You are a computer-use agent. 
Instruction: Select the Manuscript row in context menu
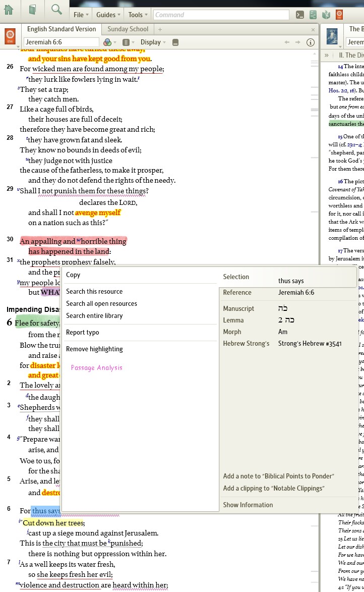coord(288,308)
